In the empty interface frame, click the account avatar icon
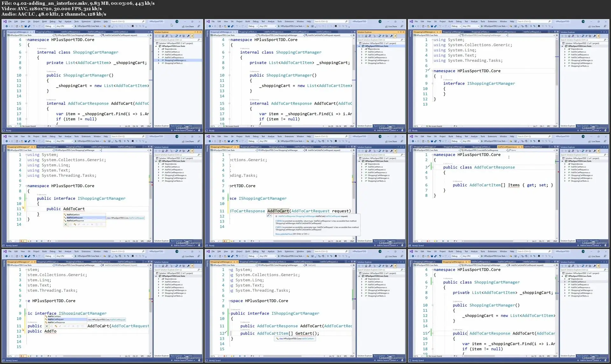 pos(583,21)
